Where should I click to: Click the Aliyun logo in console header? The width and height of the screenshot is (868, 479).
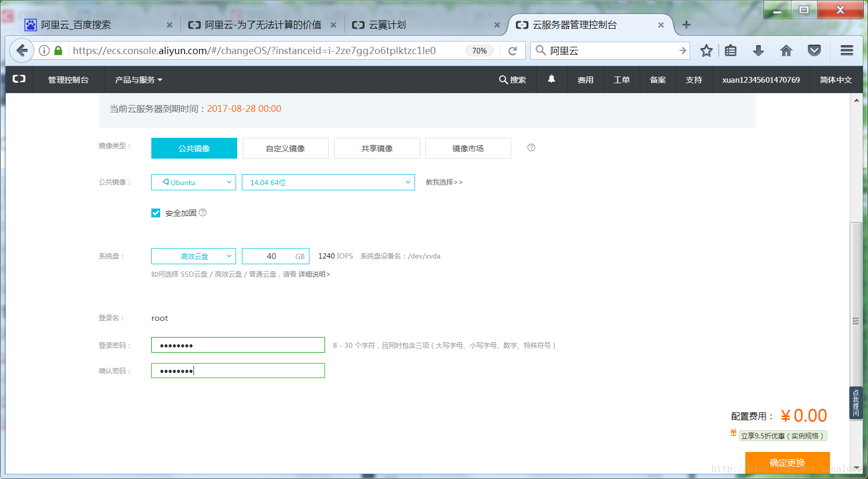click(19, 79)
